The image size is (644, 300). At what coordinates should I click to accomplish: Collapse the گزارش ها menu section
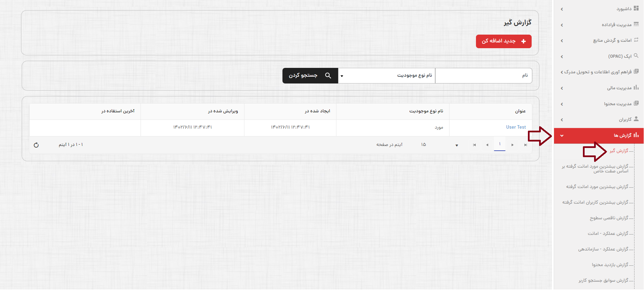coord(562,136)
